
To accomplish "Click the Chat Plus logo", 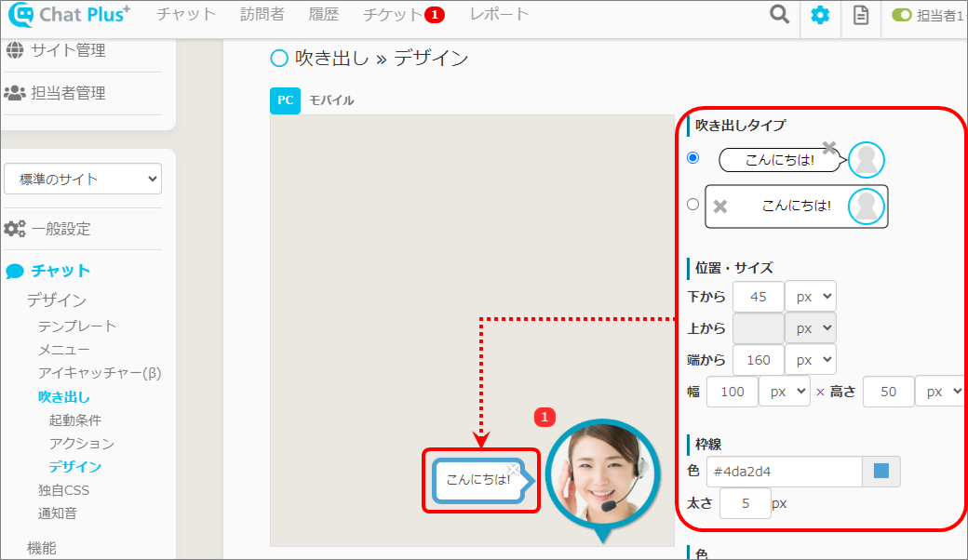I will click(70, 15).
